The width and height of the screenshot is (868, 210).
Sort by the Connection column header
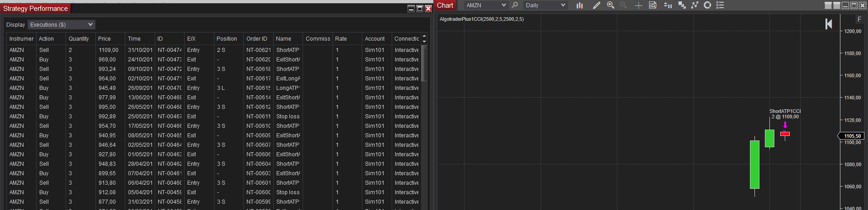tap(406, 39)
